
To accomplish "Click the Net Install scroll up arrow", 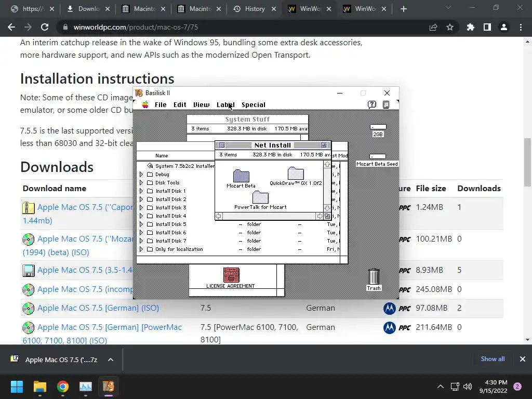I will (x=327, y=165).
